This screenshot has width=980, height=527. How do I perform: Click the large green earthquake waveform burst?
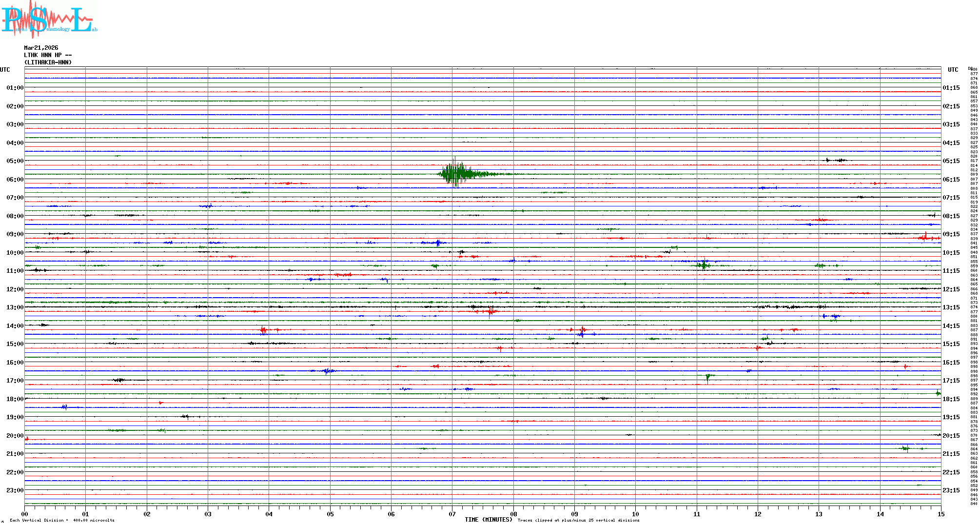click(x=456, y=174)
